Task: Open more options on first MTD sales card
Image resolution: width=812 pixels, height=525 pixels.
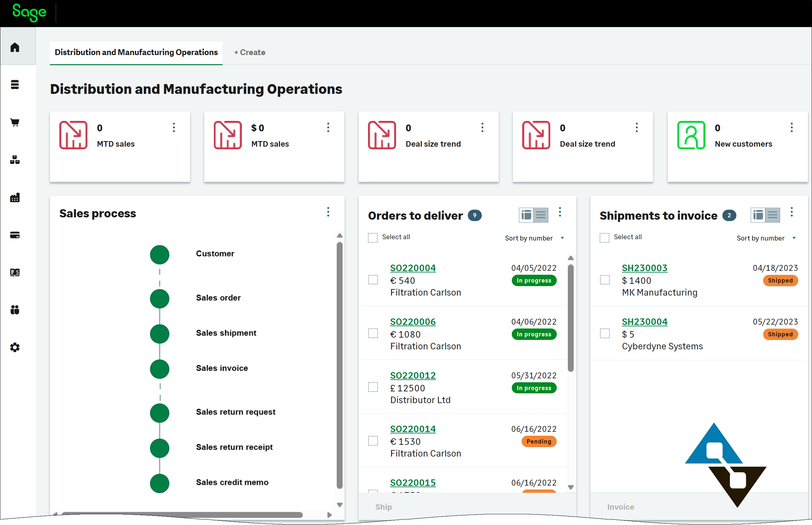Action: (174, 127)
